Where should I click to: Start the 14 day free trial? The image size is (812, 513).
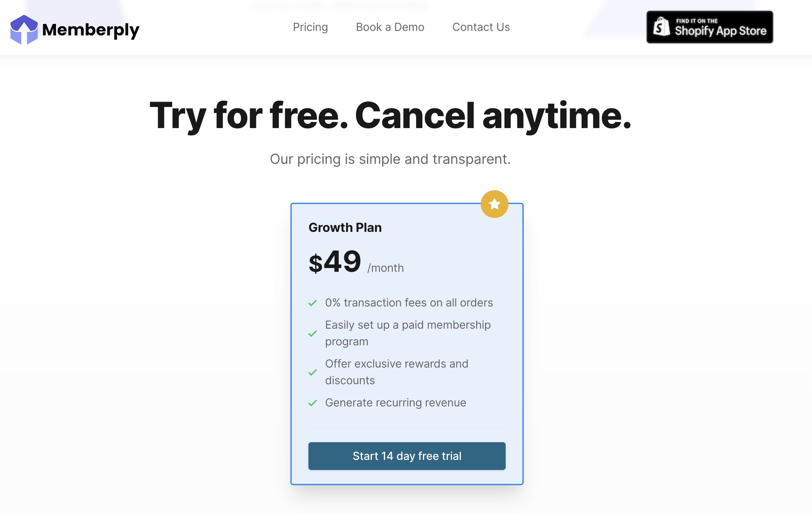pos(407,456)
